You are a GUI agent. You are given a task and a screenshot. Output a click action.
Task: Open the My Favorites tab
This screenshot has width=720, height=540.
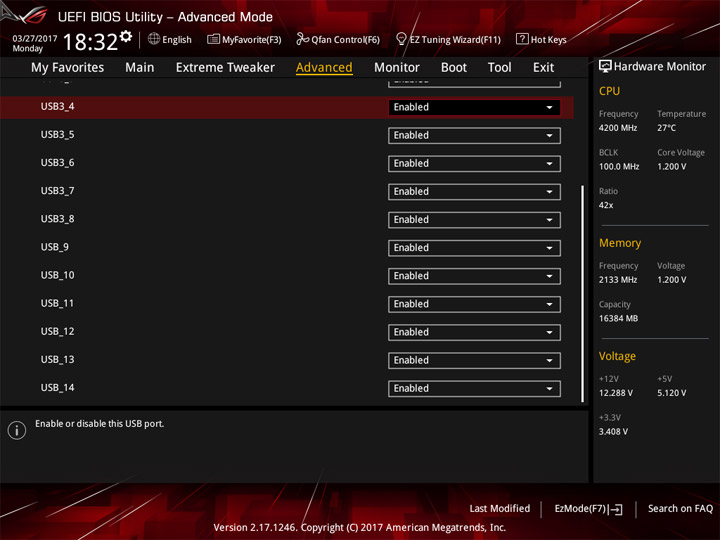[x=68, y=68]
